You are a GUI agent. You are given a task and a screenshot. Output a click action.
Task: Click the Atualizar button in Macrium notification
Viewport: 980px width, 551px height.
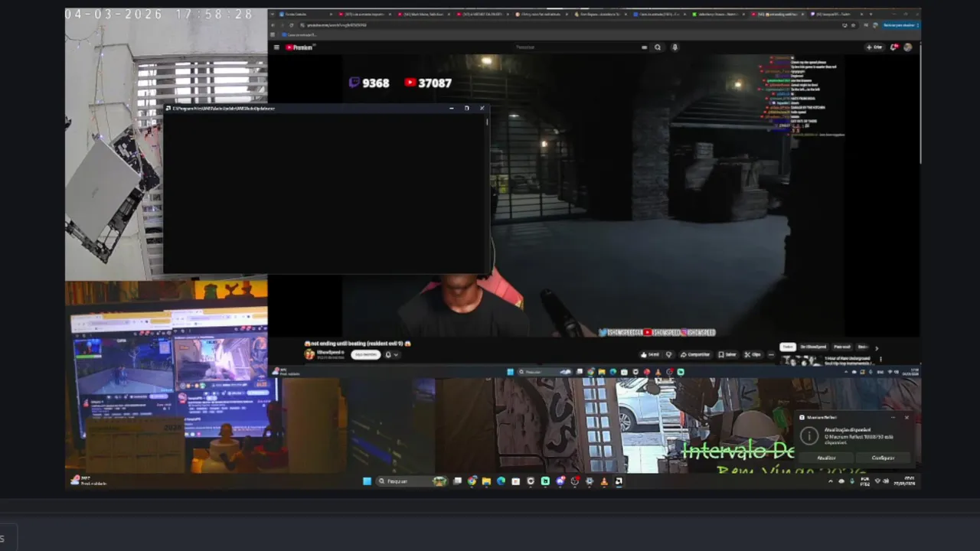826,458
